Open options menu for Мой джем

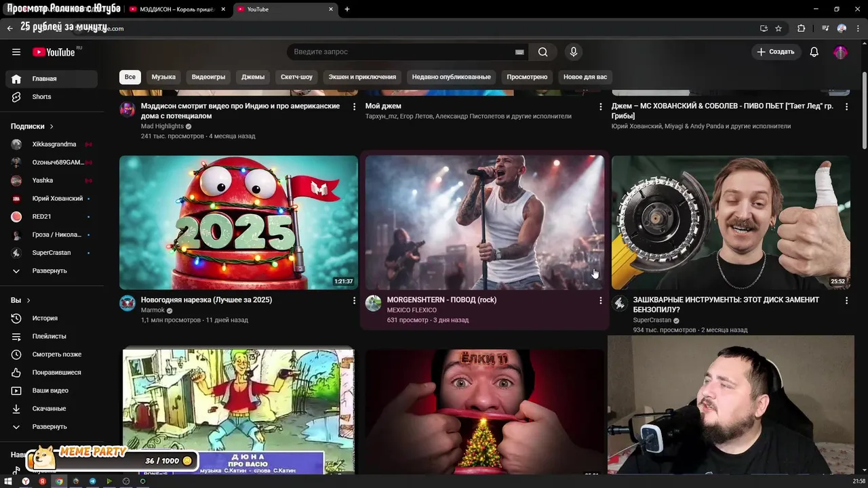pos(600,106)
